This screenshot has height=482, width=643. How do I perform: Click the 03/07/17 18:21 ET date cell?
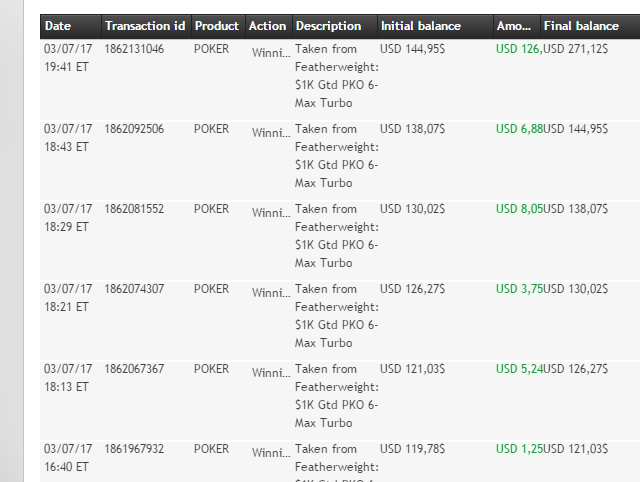(x=68, y=298)
